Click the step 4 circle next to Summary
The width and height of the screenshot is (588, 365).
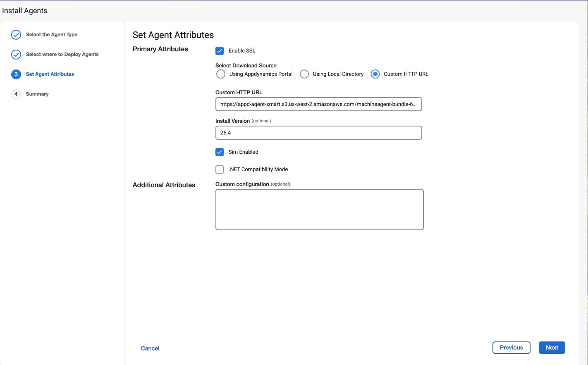pos(16,94)
